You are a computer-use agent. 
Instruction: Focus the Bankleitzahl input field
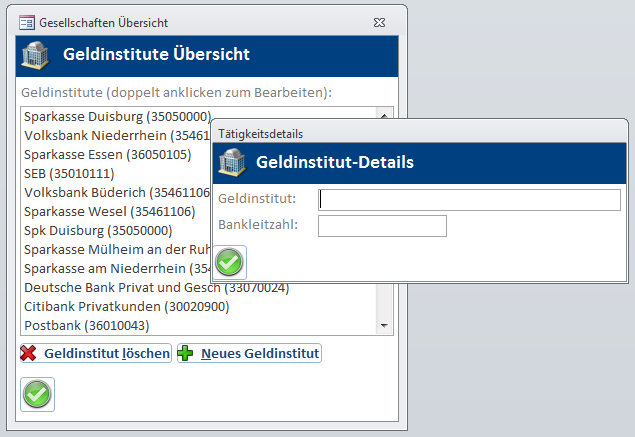[x=381, y=225]
